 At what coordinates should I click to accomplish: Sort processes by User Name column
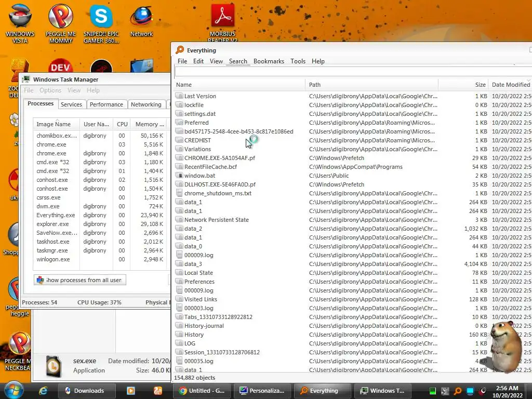(x=96, y=124)
